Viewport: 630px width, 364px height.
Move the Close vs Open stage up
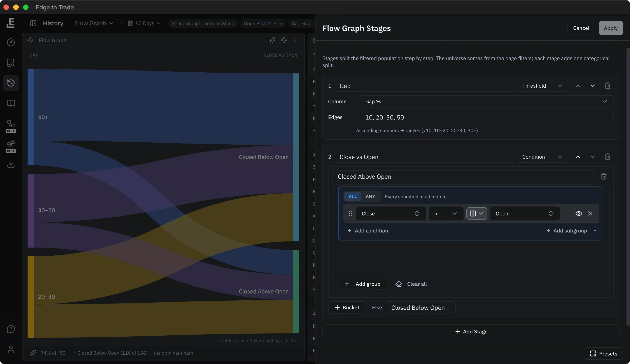tap(578, 156)
